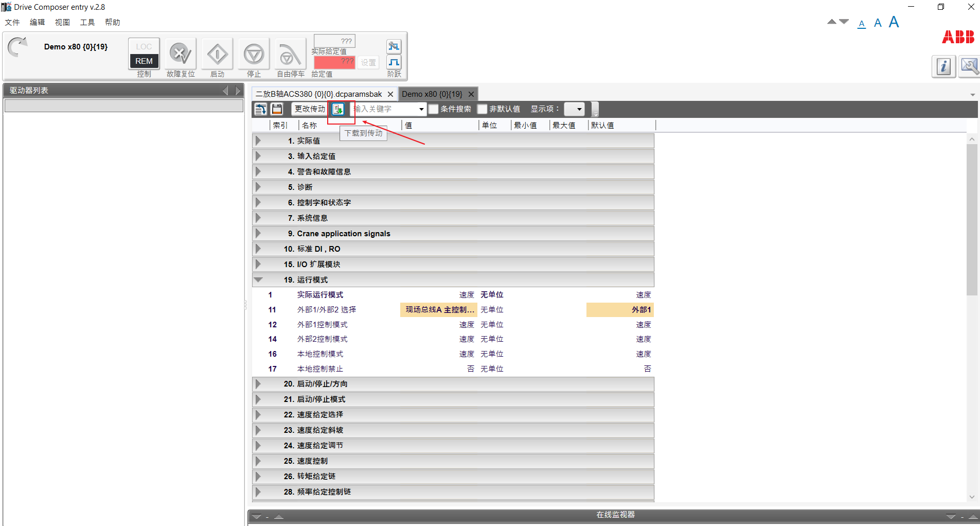980x526 pixels.
Task: Select parameter 12 外部1控制模式 row
Action: (x=453, y=325)
